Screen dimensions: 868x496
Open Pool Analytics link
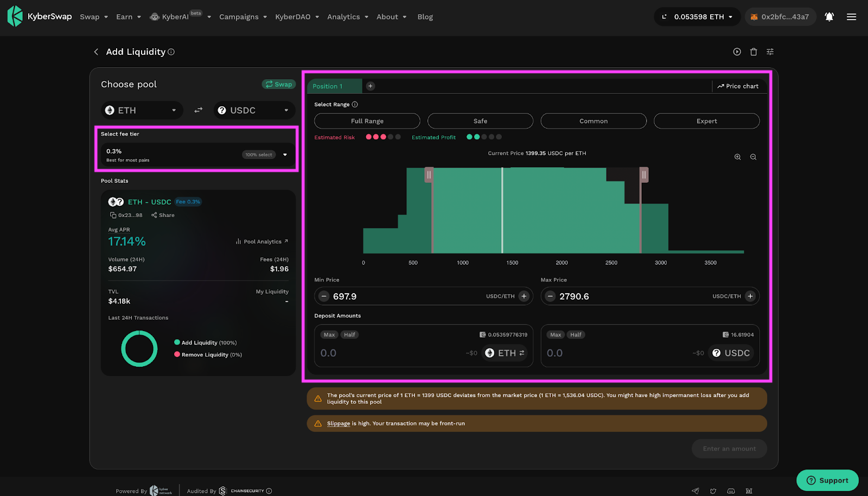262,241
